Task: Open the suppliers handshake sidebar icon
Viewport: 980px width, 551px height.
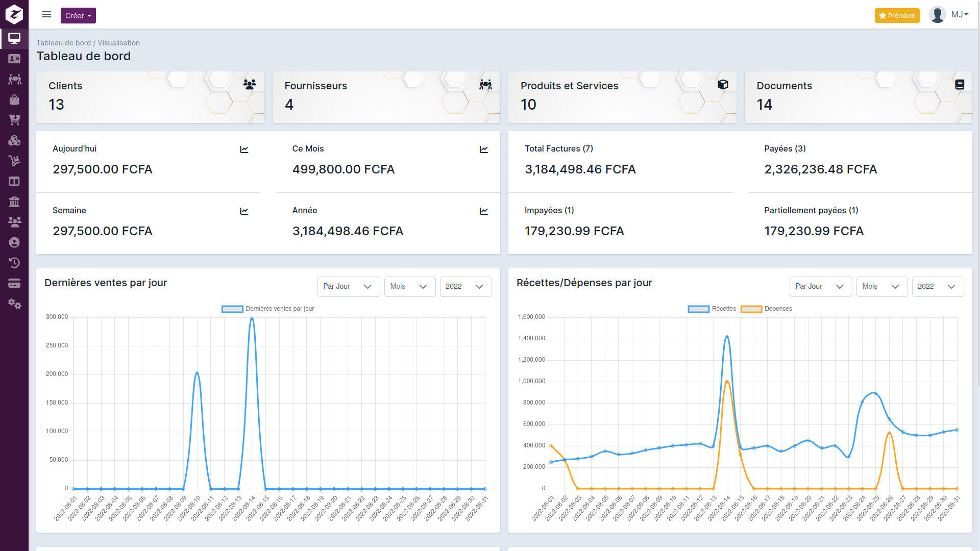Action: pyautogui.click(x=14, y=79)
